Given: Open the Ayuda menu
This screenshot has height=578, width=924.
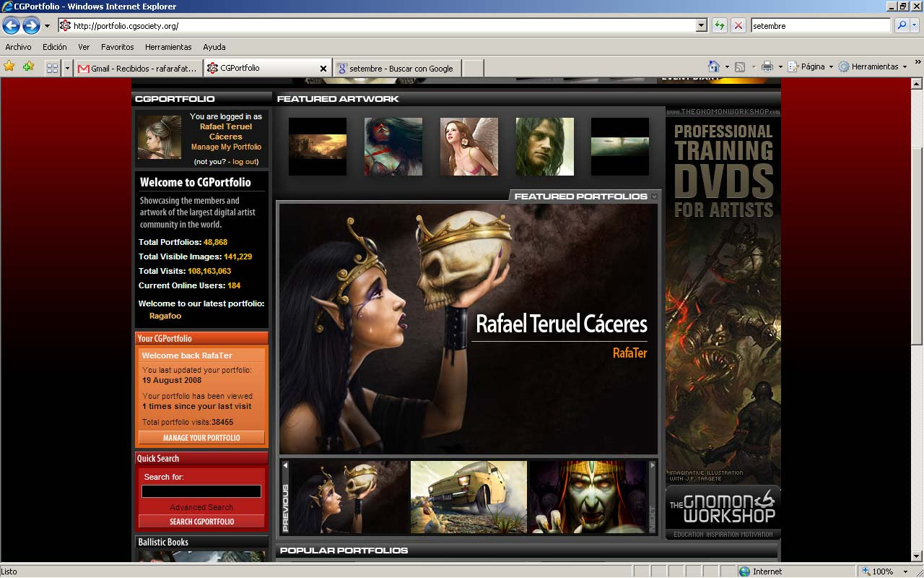Looking at the screenshot, I should [214, 47].
